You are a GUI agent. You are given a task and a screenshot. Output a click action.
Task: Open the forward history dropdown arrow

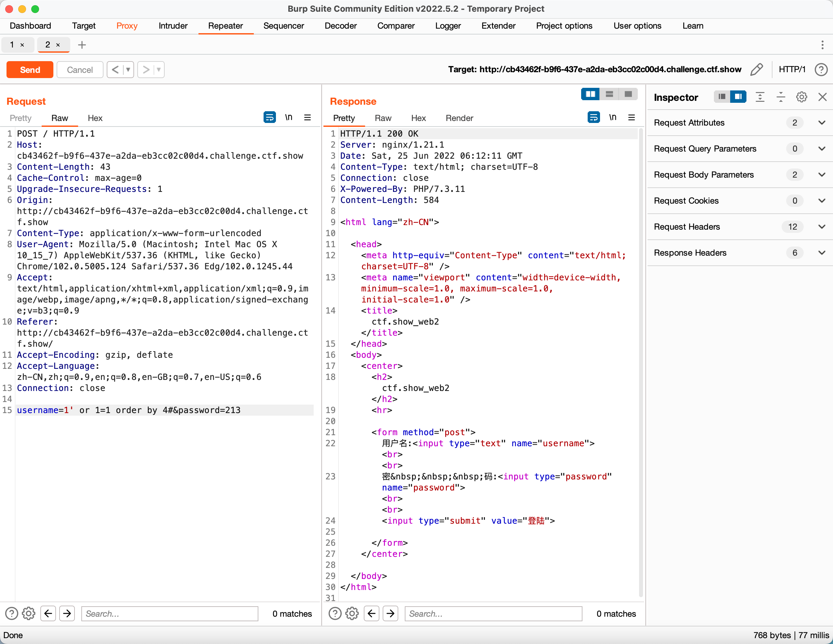159,70
